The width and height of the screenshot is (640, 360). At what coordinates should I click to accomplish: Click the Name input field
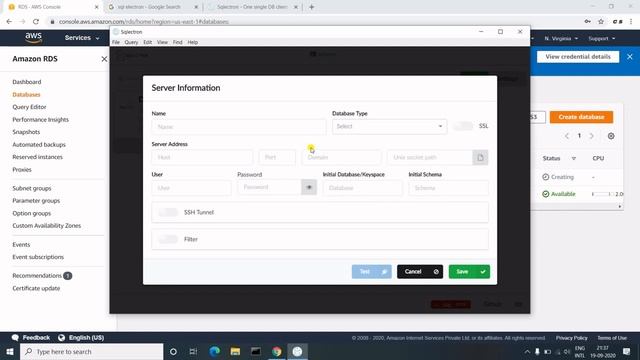point(239,127)
